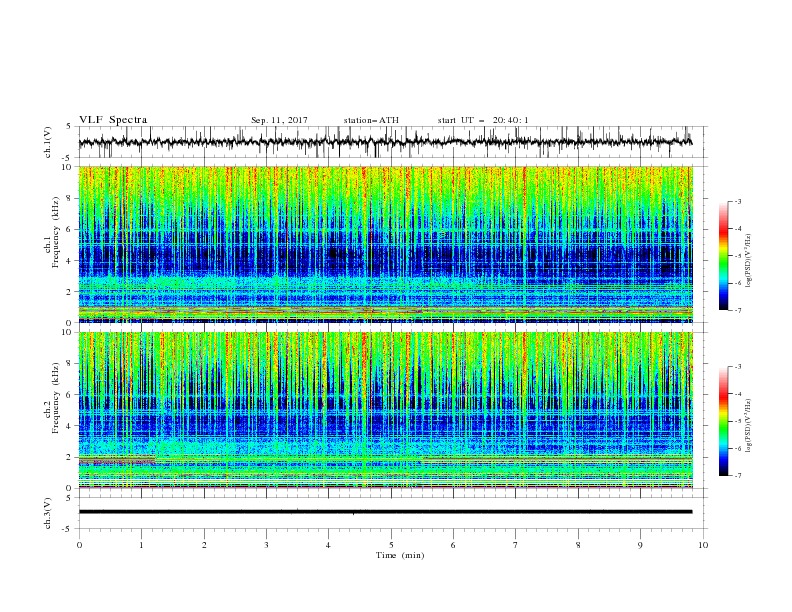The height and width of the screenshot is (612, 792).
Task: Click the ch.3 flat voltage trace
Action: point(385,512)
